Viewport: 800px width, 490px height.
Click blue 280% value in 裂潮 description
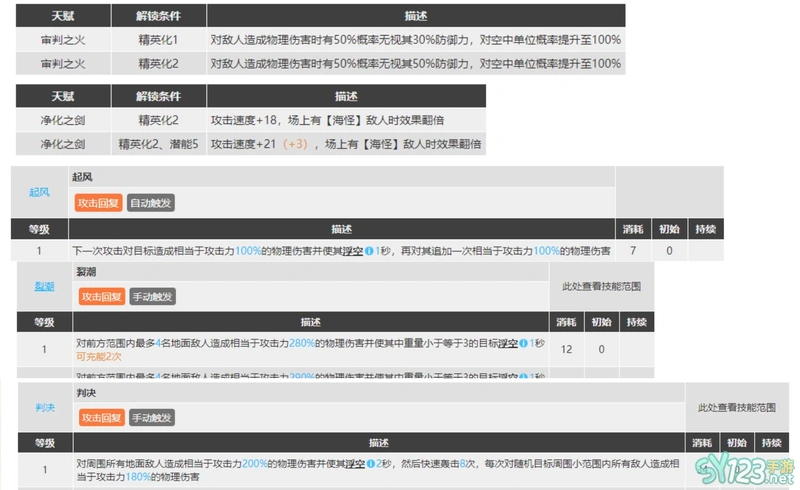(302, 344)
